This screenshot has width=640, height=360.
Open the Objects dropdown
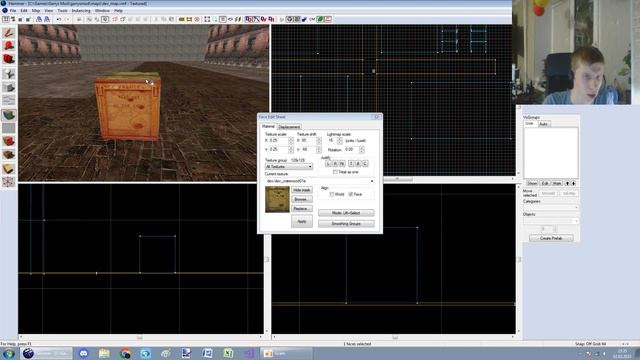551,221
